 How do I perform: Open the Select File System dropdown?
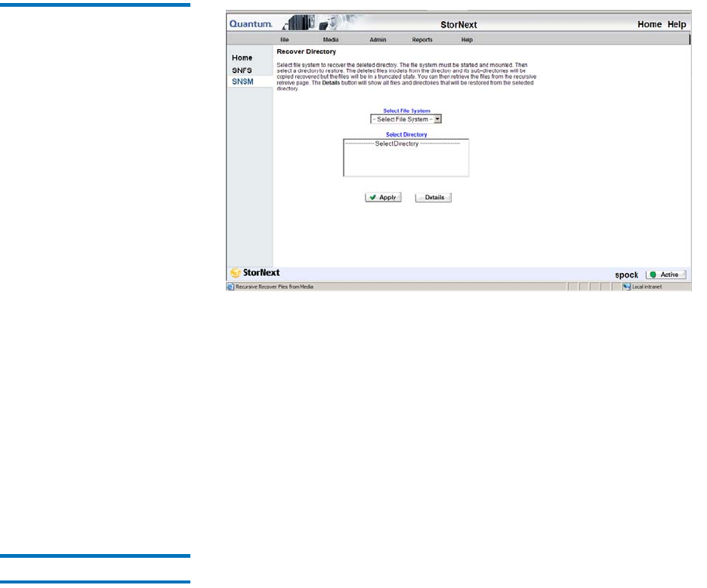tap(406, 119)
